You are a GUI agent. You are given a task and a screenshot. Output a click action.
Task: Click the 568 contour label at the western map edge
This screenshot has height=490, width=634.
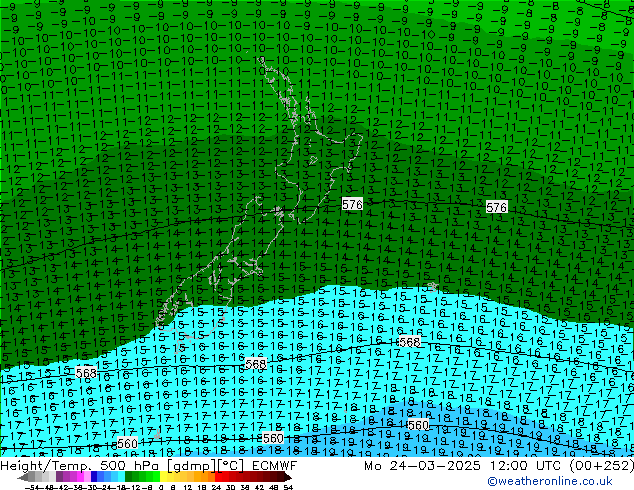pyautogui.click(x=86, y=373)
